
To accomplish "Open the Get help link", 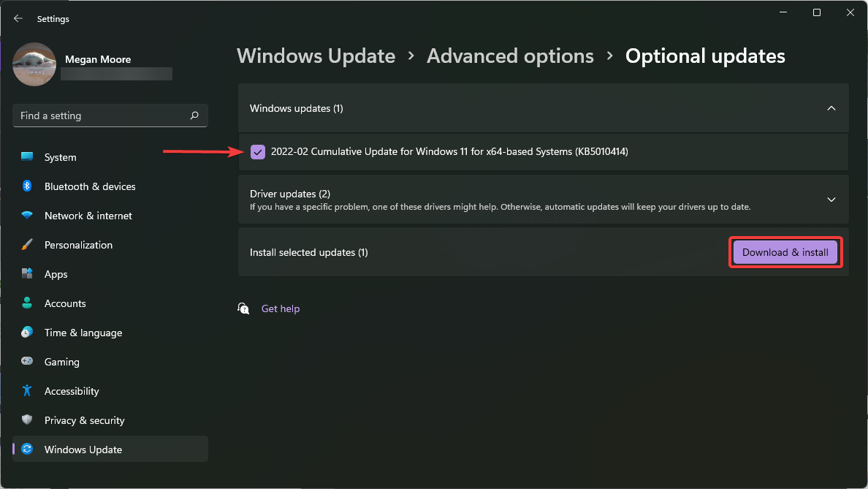I will pyautogui.click(x=281, y=308).
